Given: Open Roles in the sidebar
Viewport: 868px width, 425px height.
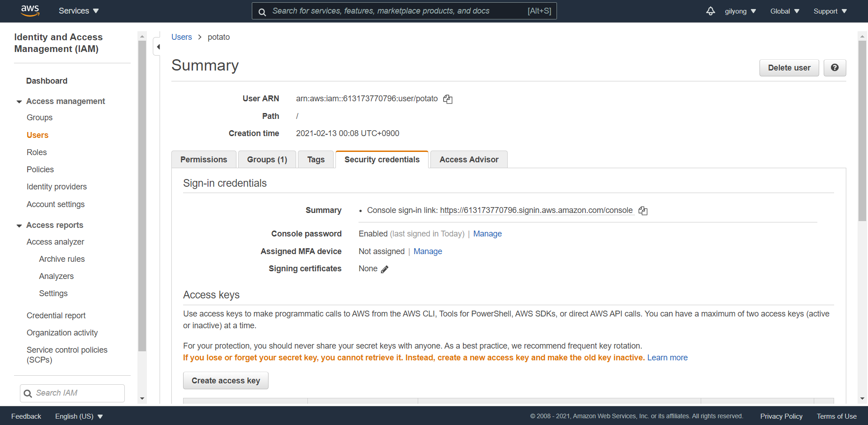Looking at the screenshot, I should pyautogui.click(x=37, y=152).
